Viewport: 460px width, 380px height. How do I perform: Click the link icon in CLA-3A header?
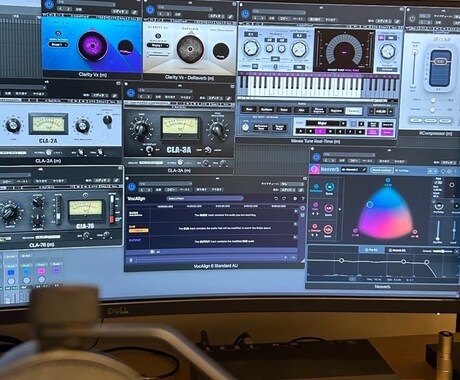[x=228, y=99]
